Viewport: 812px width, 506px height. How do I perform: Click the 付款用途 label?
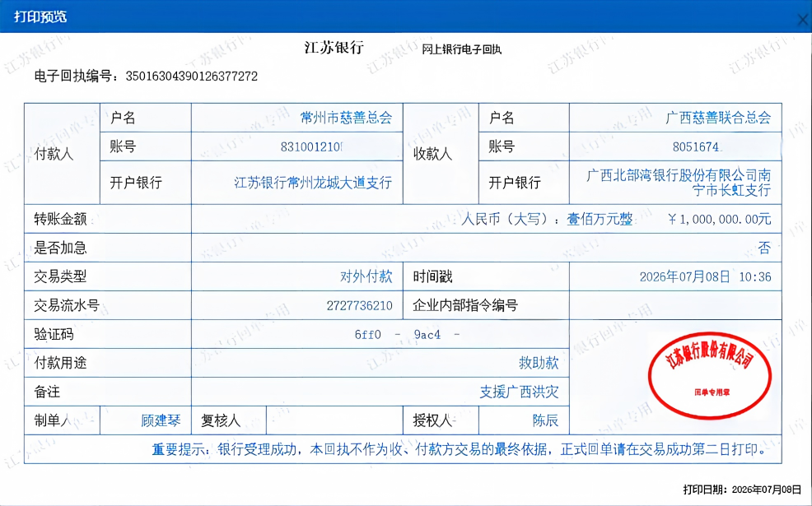60,363
